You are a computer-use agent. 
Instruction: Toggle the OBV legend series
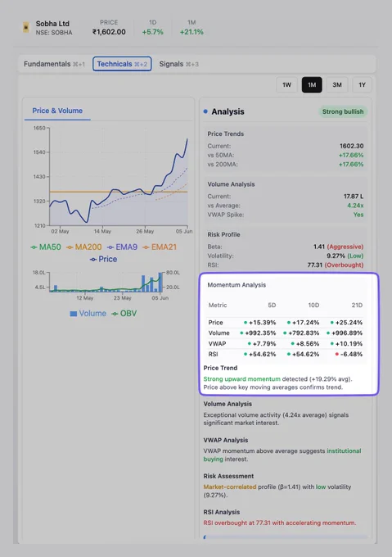click(124, 313)
